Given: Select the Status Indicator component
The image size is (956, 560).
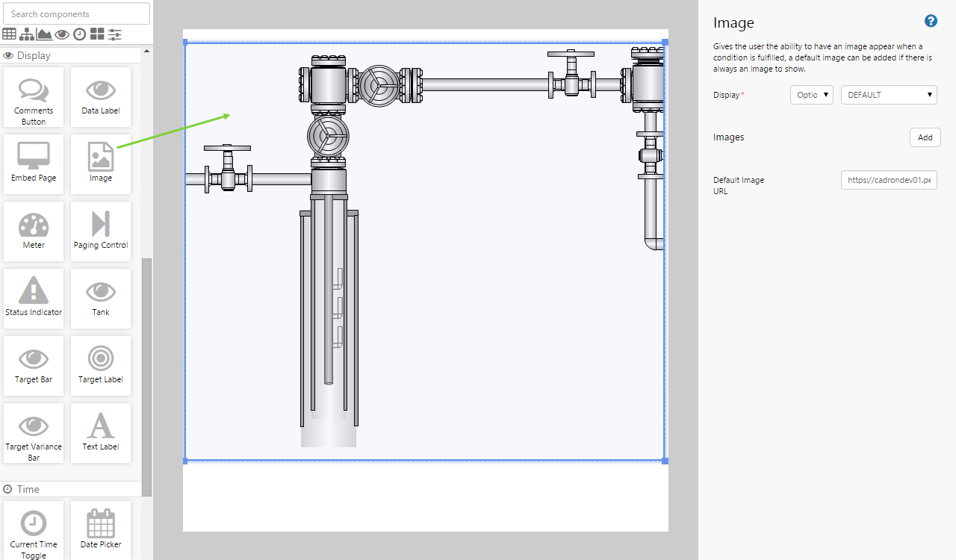Looking at the screenshot, I should click(34, 299).
